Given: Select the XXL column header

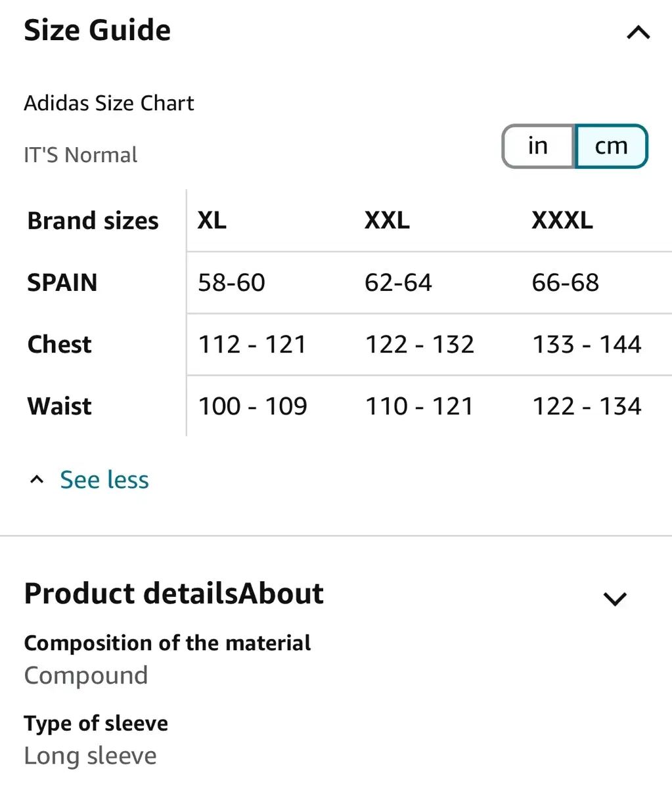Looking at the screenshot, I should pos(387,220).
